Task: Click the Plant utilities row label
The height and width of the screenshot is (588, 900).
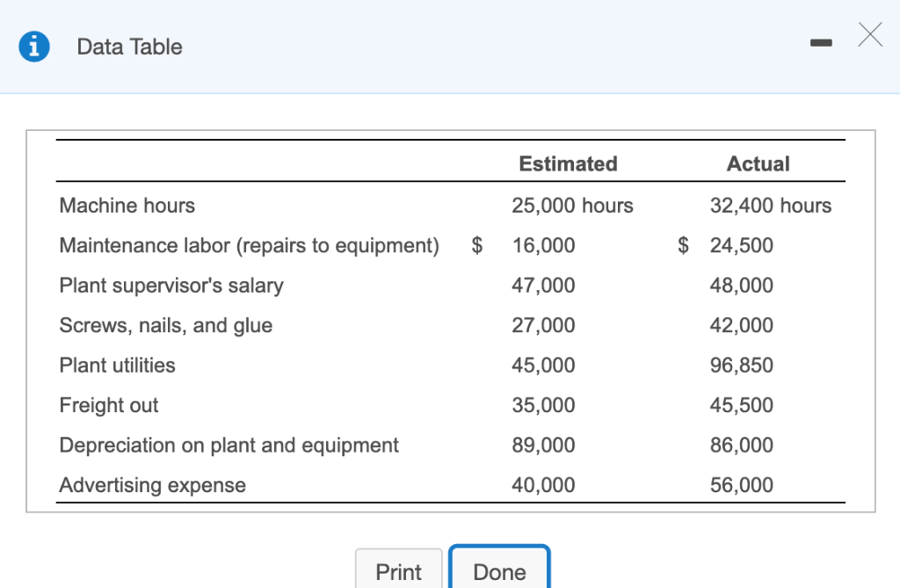Action: 118,366
